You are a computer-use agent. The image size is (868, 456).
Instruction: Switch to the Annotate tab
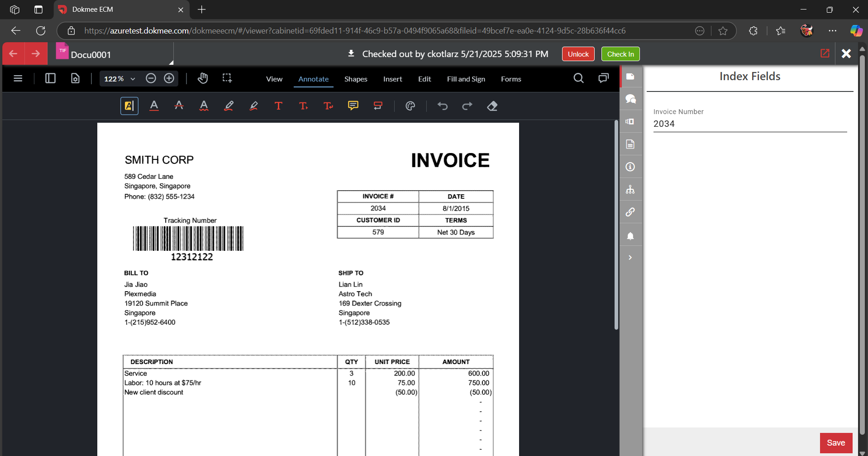click(314, 79)
